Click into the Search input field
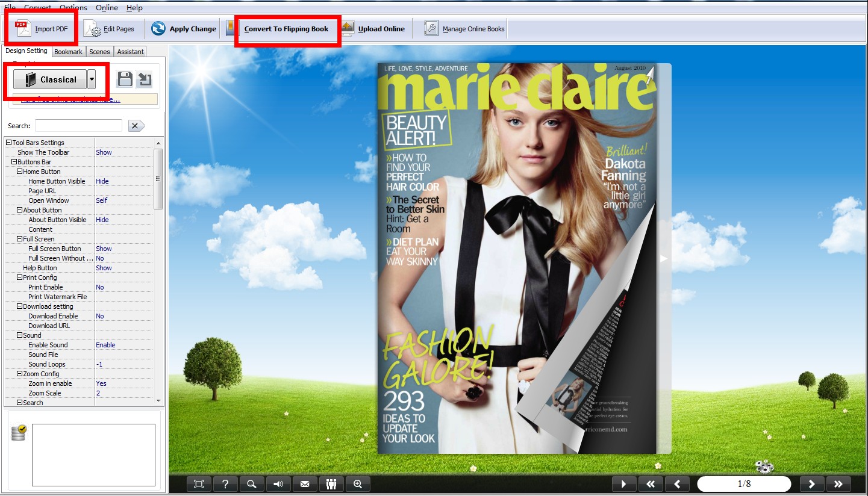868x496 pixels. [x=78, y=126]
